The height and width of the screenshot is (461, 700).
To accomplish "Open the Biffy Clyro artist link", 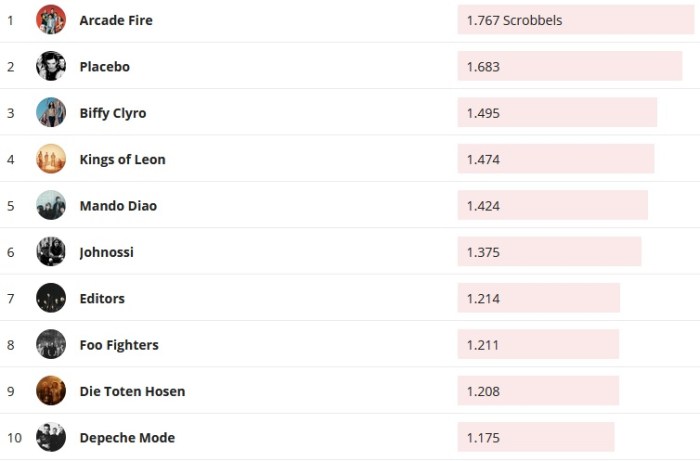I will (113, 113).
